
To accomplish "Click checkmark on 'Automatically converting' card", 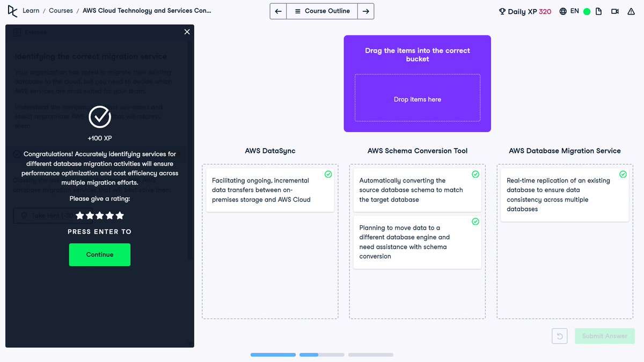I will pos(475,174).
